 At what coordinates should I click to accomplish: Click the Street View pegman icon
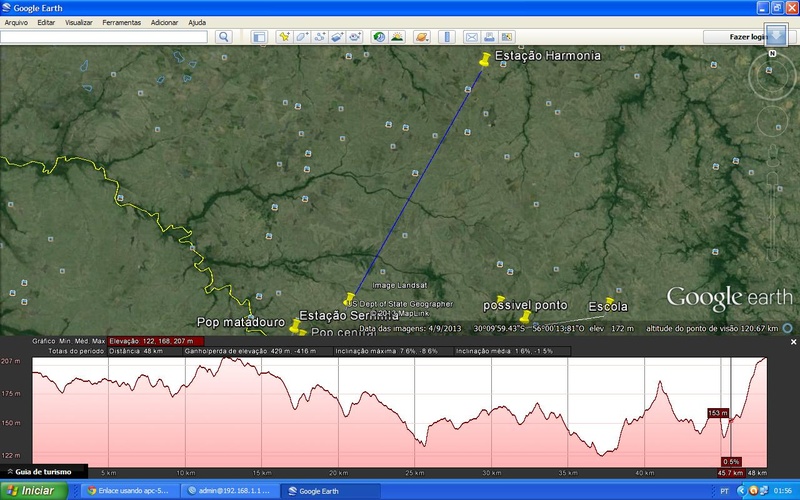pos(773,156)
